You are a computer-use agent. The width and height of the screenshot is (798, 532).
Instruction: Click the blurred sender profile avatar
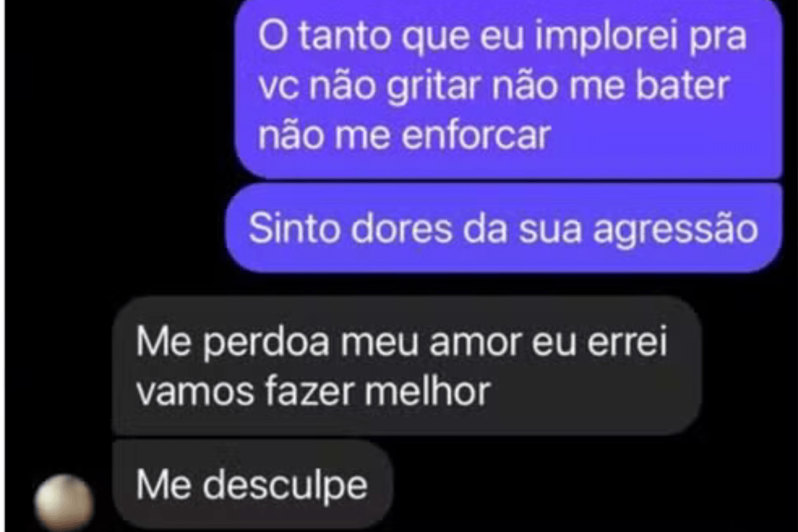coord(65,502)
